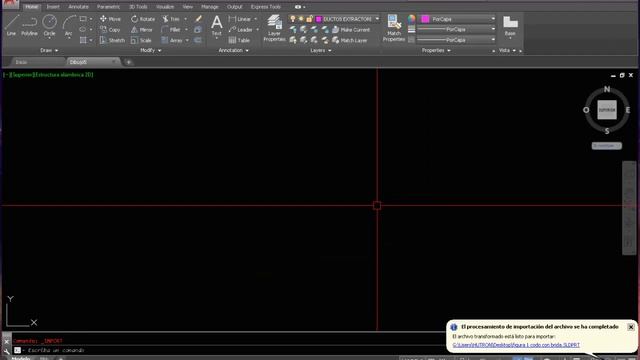This screenshot has width=640, height=360.
Task: Click the Stretch tool
Action: [x=112, y=40]
